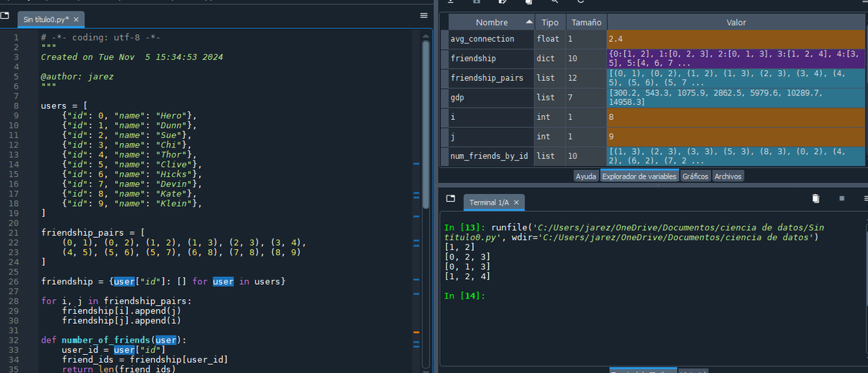Click the value 8 of variable i
This screenshot has height=373, width=868.
pos(736,117)
